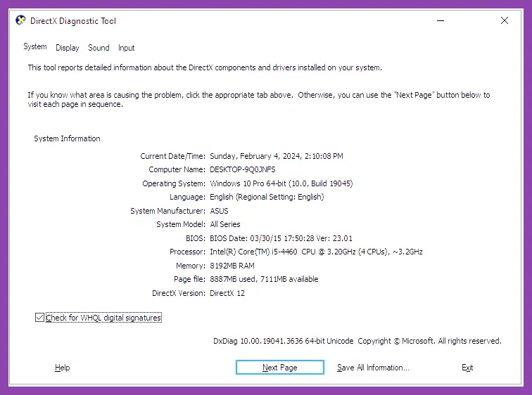
Task: Select the computer name DESKTOP-9Q0JNFS
Action: [x=243, y=169]
